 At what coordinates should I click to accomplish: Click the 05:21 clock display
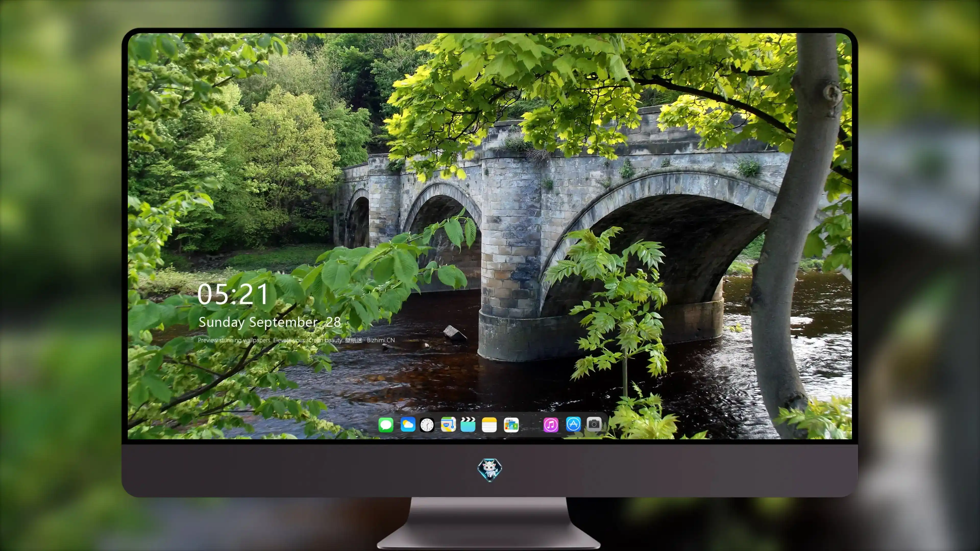(233, 294)
